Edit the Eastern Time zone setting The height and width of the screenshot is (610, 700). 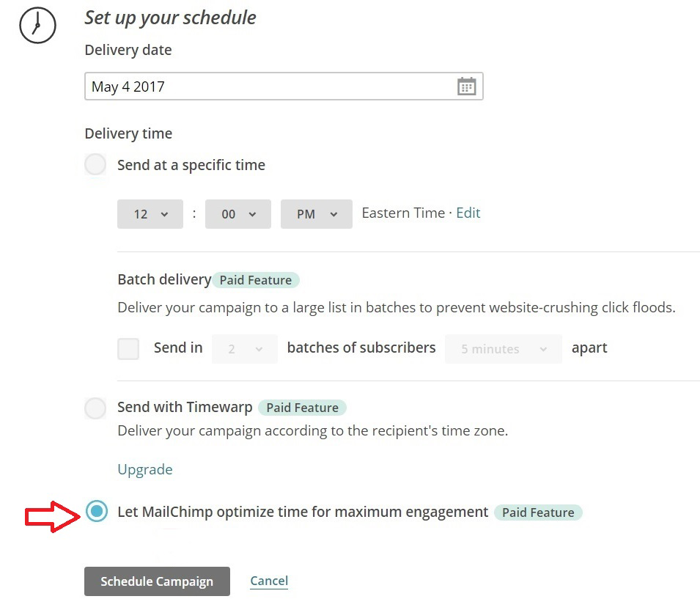pos(468,213)
